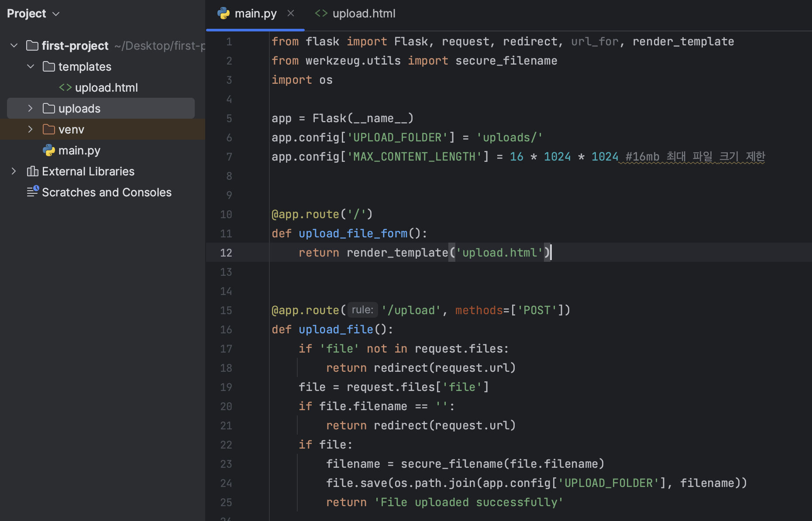Image resolution: width=812 pixels, height=521 pixels.
Task: Click 'import os' on line 3
Action: (302, 80)
